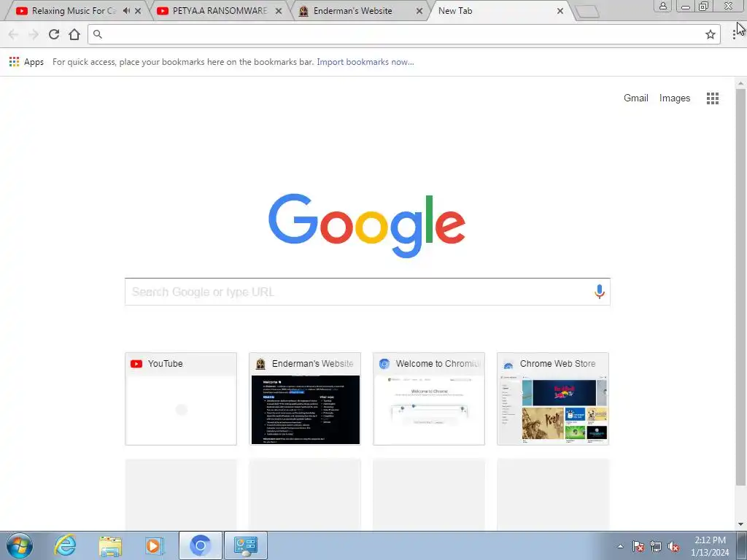Mute audio on Relaxing Music tab
Image resolution: width=747 pixels, height=560 pixels.
coord(126,10)
